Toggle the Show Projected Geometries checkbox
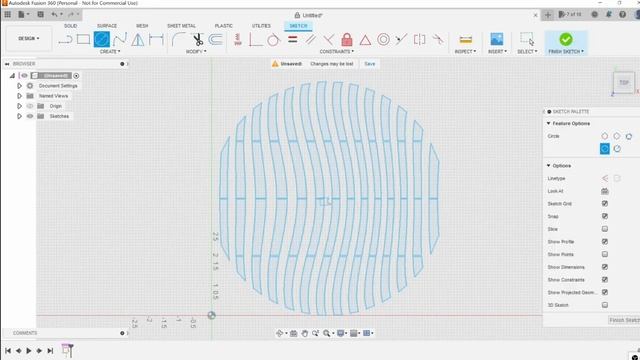Image resolution: width=640 pixels, height=360 pixels. [x=604, y=292]
